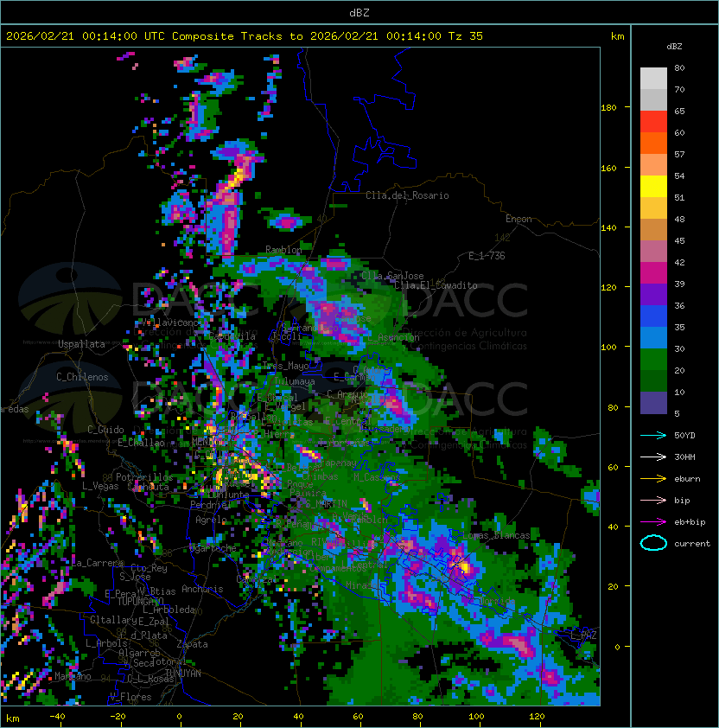Click the 'La_Carrera' map label
The width and height of the screenshot is (719, 728).
97,563
